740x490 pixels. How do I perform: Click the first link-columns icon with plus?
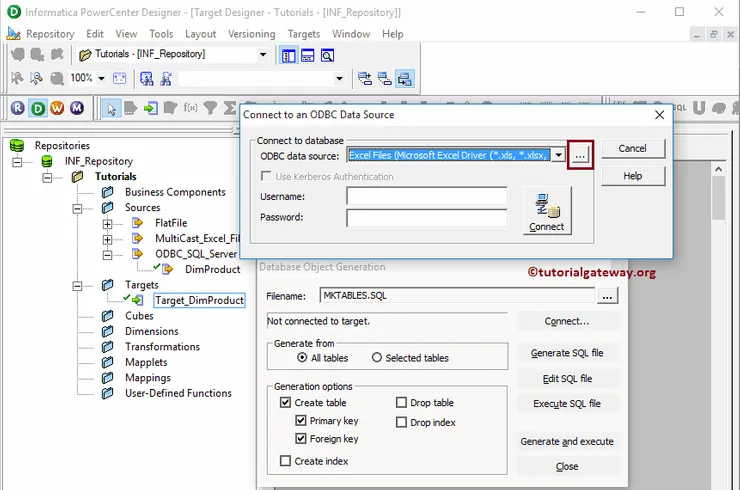pos(365,78)
